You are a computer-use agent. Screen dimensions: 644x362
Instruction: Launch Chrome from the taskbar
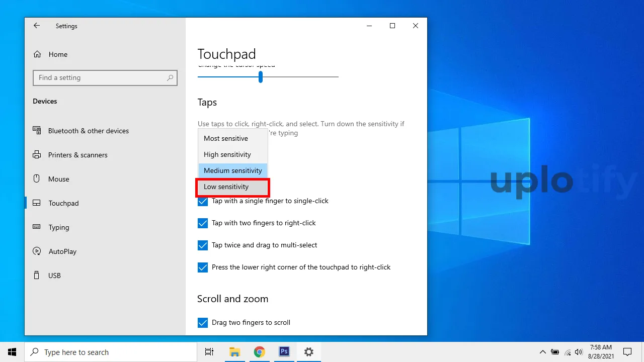pyautogui.click(x=259, y=352)
